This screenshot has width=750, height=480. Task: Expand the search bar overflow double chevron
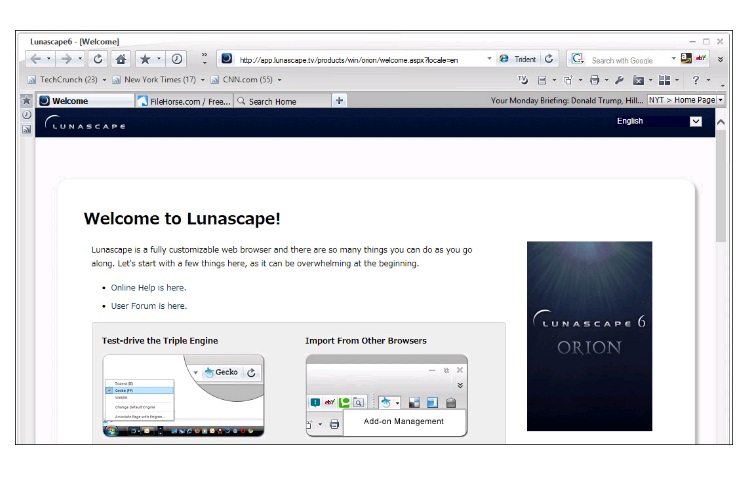point(720,59)
